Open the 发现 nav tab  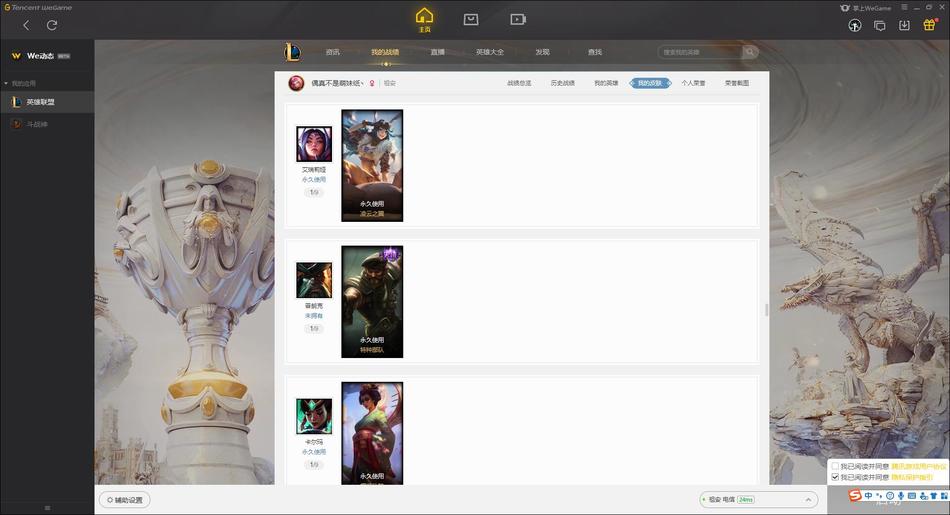(542, 52)
